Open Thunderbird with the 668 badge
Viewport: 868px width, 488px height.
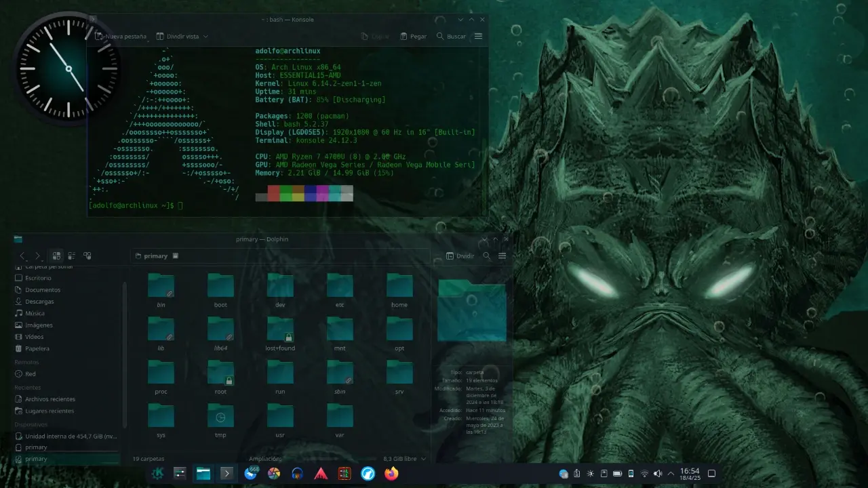[x=251, y=474]
